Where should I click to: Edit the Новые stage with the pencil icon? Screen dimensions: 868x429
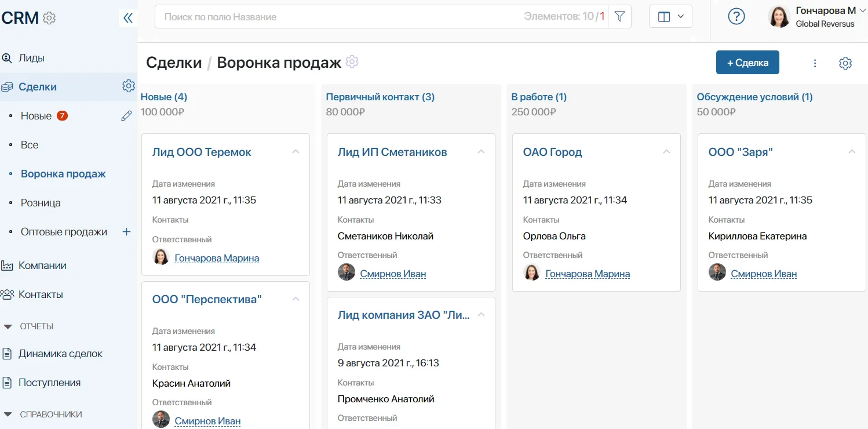(x=126, y=115)
